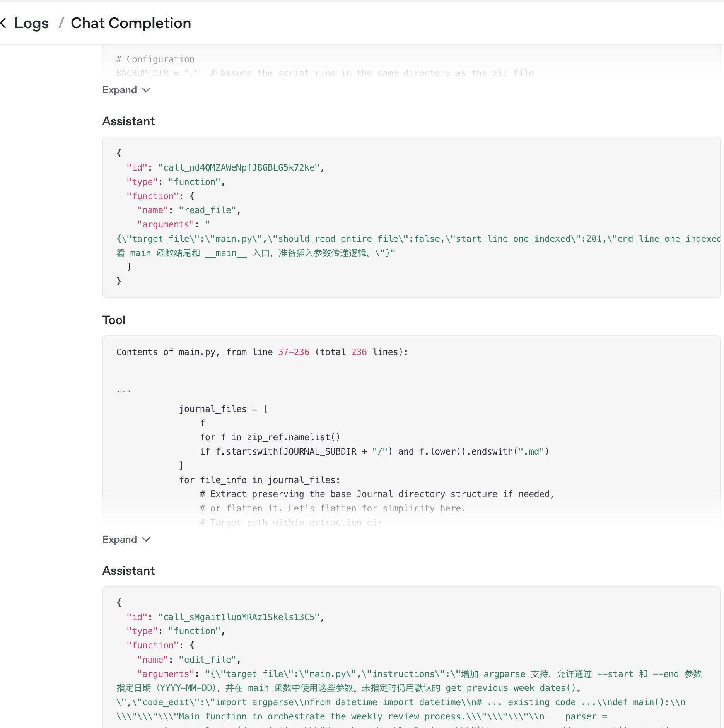Click the first Assistant heading

click(128, 121)
